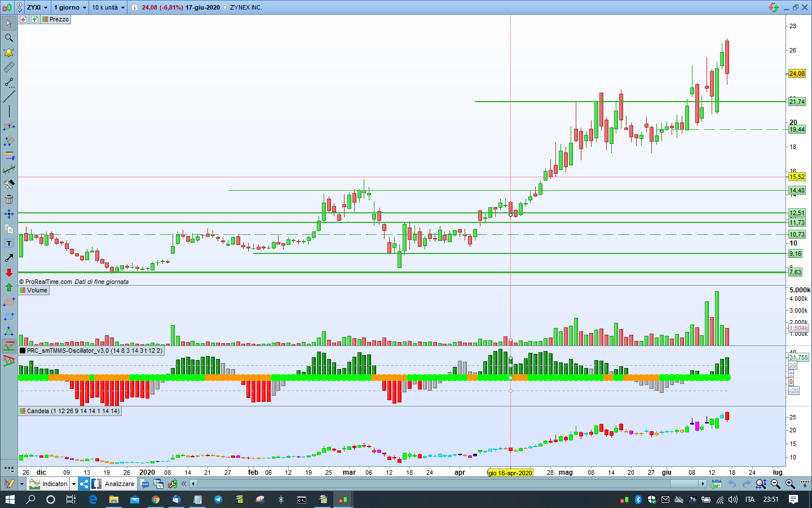Open Telegram from the taskbar

pyautogui.click(x=218, y=500)
